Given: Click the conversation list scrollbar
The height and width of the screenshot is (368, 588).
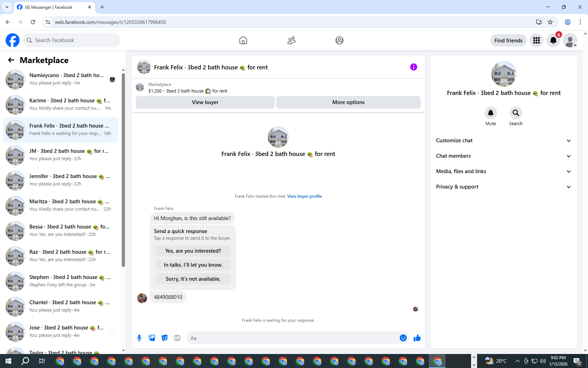Looking at the screenshot, I should pos(123,170).
